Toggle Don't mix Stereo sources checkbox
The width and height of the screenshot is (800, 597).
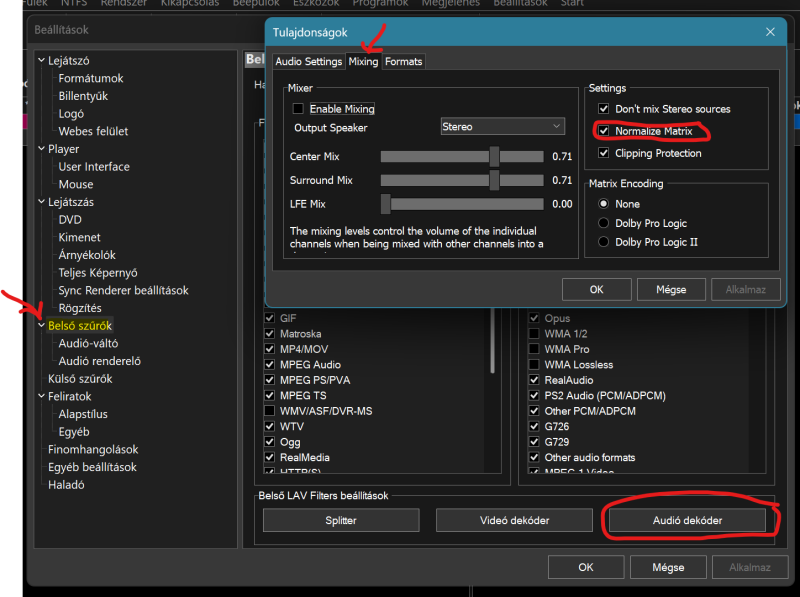[x=604, y=109]
